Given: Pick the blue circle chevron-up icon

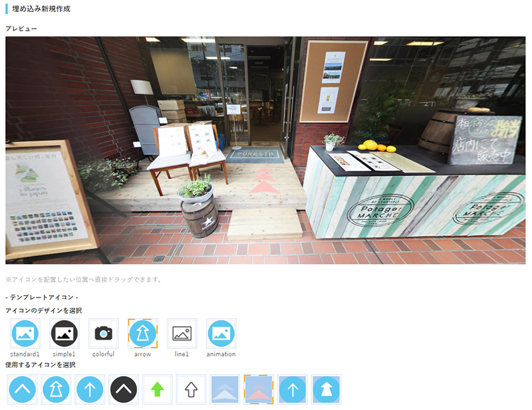Looking at the screenshot, I should [23, 389].
